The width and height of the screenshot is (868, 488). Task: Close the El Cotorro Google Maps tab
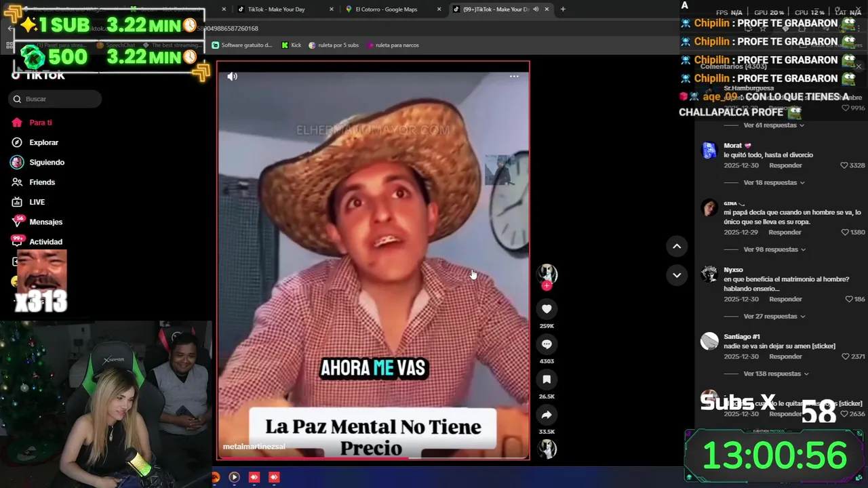coord(439,9)
